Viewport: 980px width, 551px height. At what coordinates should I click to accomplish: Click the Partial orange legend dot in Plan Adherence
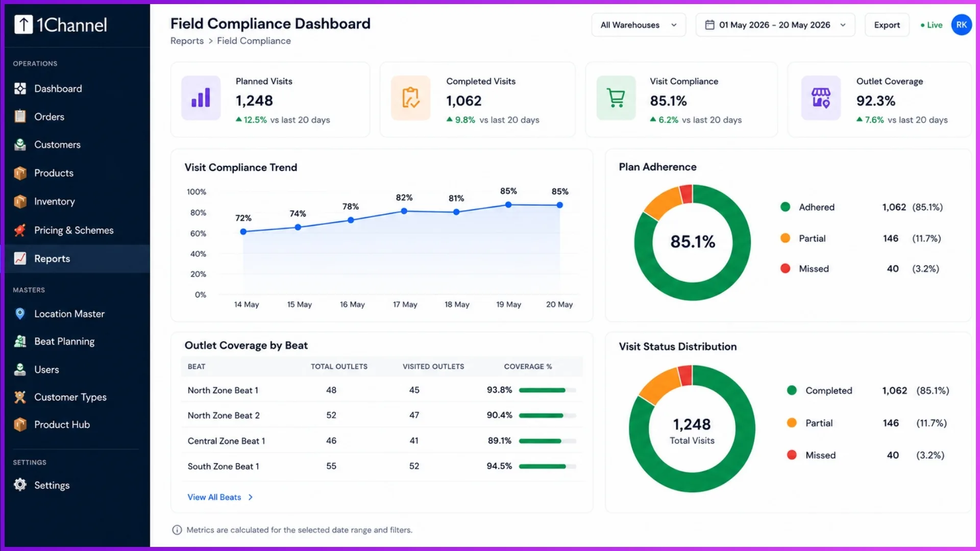(x=785, y=238)
